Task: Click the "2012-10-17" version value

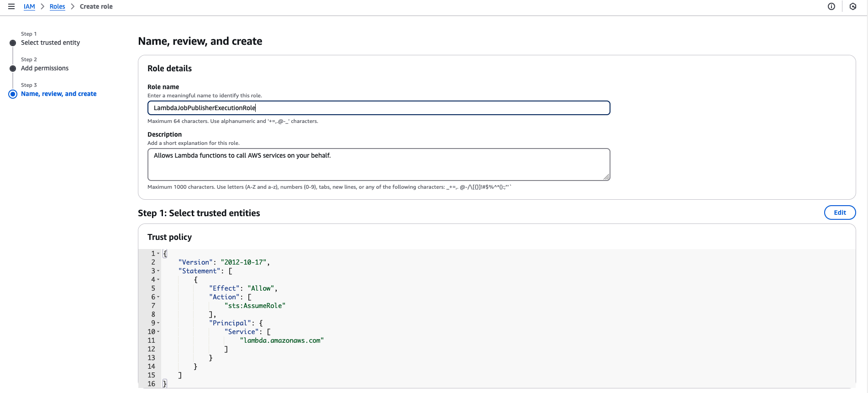Action: pos(243,262)
